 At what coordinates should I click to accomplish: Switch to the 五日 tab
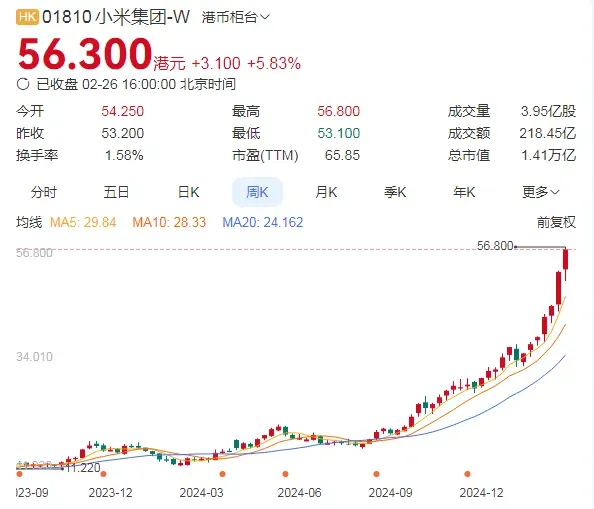click(116, 192)
